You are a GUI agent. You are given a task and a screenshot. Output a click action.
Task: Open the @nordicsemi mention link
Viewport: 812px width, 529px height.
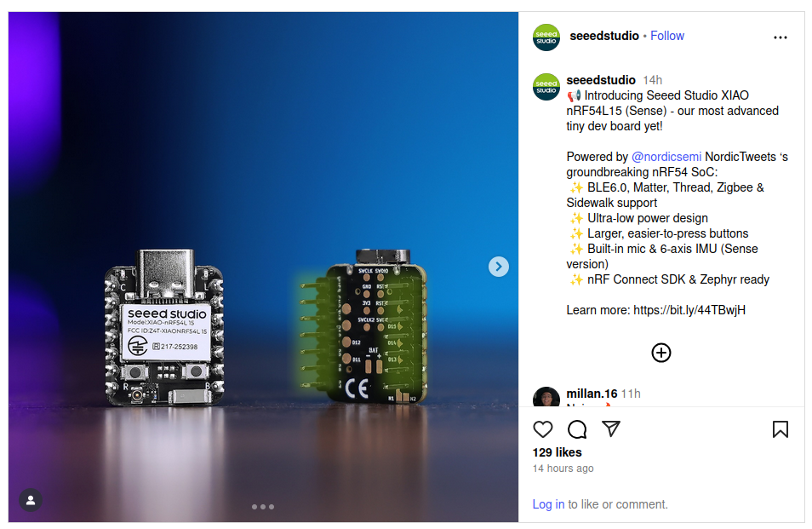(x=666, y=157)
